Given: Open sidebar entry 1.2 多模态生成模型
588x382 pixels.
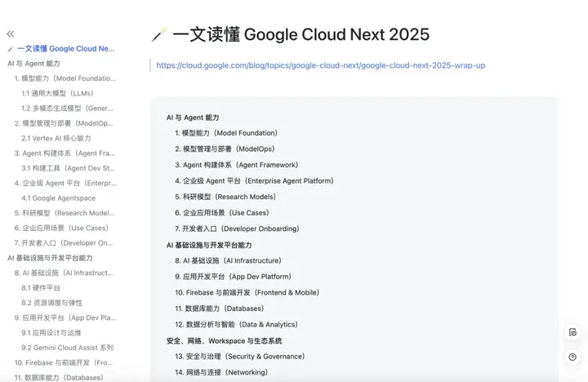Looking at the screenshot, I should tap(67, 109).
